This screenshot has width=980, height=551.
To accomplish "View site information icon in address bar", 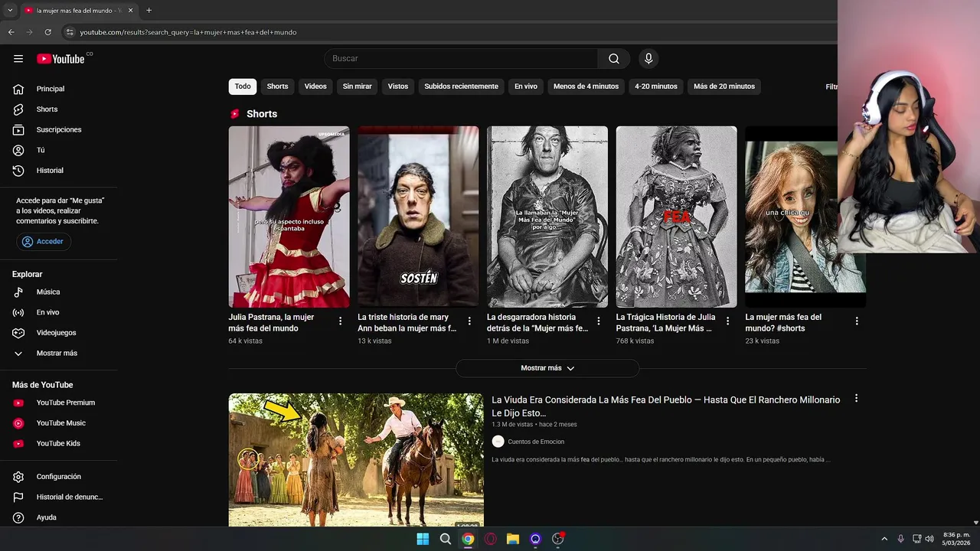I will click(x=70, y=32).
